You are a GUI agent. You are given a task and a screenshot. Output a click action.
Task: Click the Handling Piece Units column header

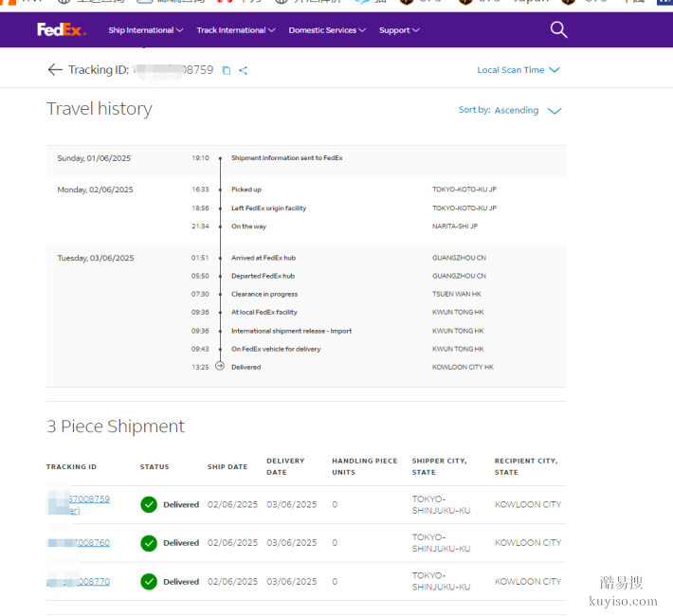364,466
